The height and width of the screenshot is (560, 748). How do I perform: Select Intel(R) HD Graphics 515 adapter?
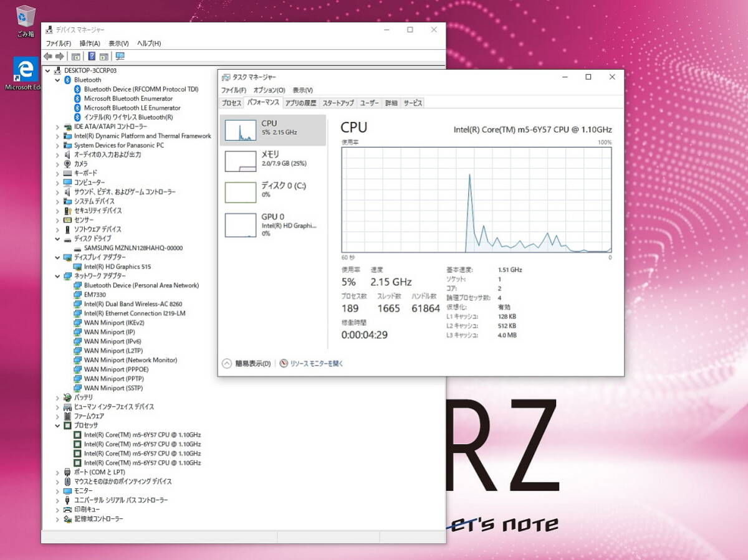click(117, 267)
